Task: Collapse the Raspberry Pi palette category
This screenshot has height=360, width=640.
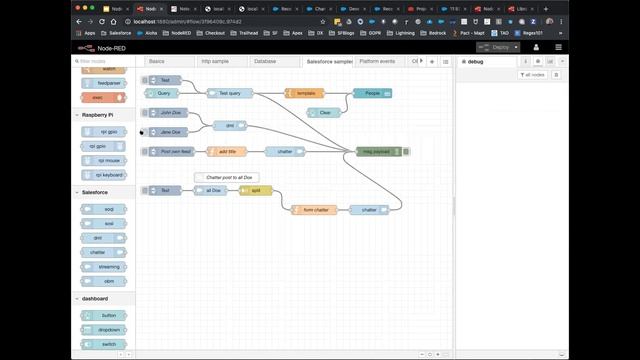Action: point(104,115)
